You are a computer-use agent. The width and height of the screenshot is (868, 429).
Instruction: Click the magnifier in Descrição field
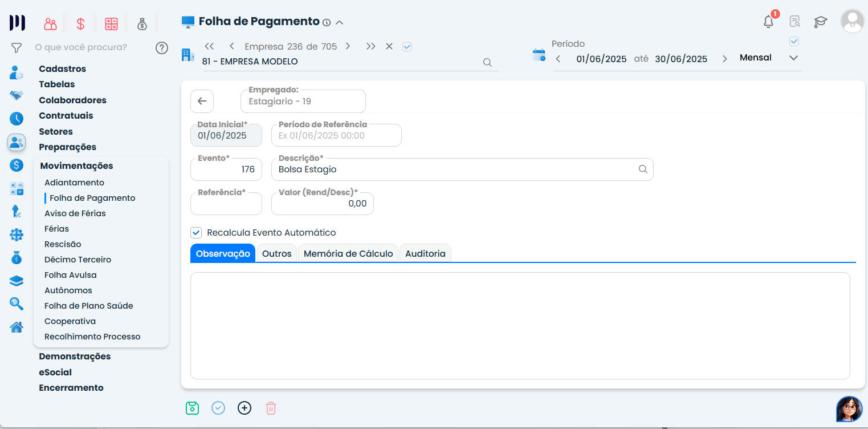coord(643,169)
